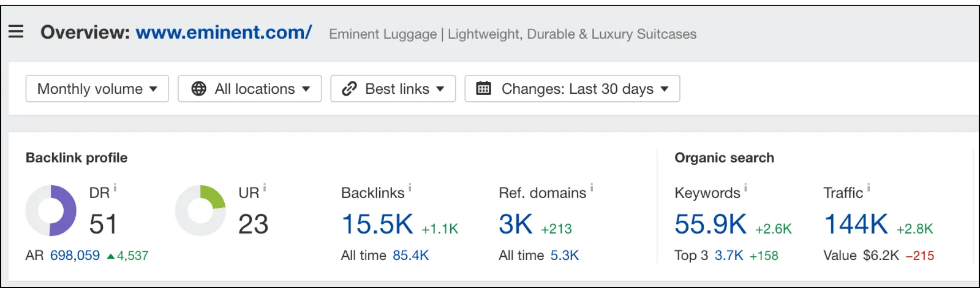Viewport: 980px width, 293px height.
Task: Click the purple DR donut chart
Action: (51, 211)
